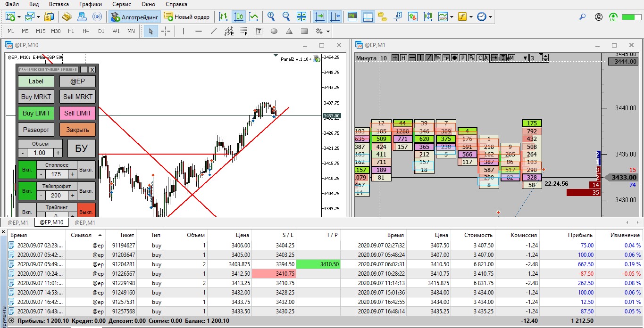Open the cloud VPS hosting icon
This screenshot has height=328, width=644.
click(82, 16)
